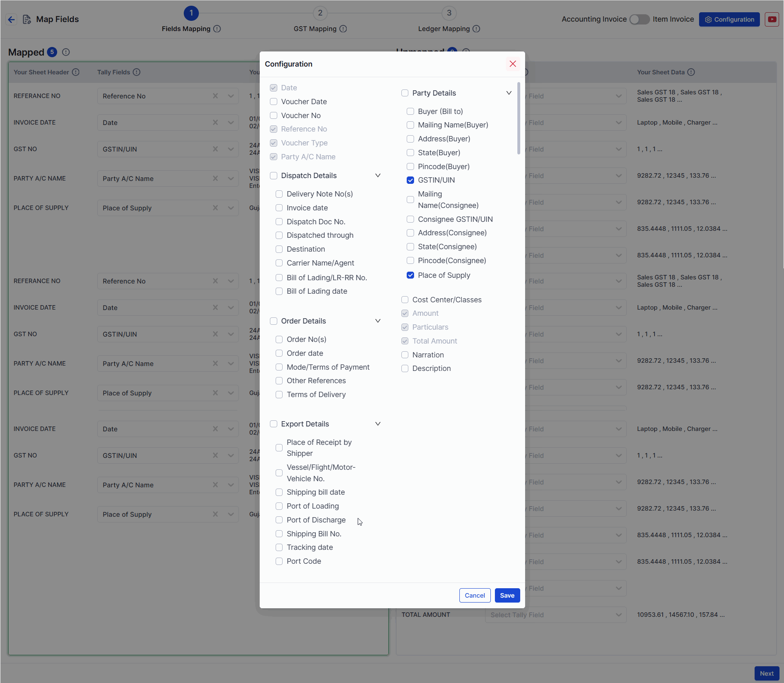Clear the first GSTIN/UIN mapping

click(215, 149)
